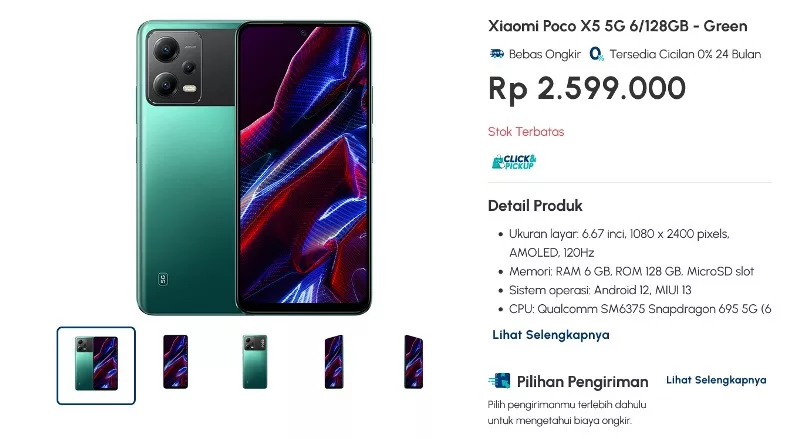This screenshot has height=439, width=800.
Task: Click the Rp 2.599.000 price
Action: click(x=587, y=88)
